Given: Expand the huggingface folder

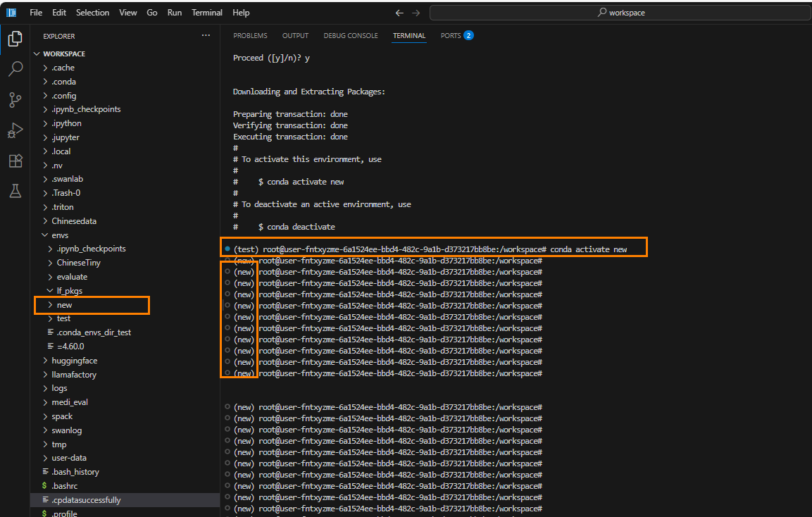Looking at the screenshot, I should pyautogui.click(x=74, y=361).
